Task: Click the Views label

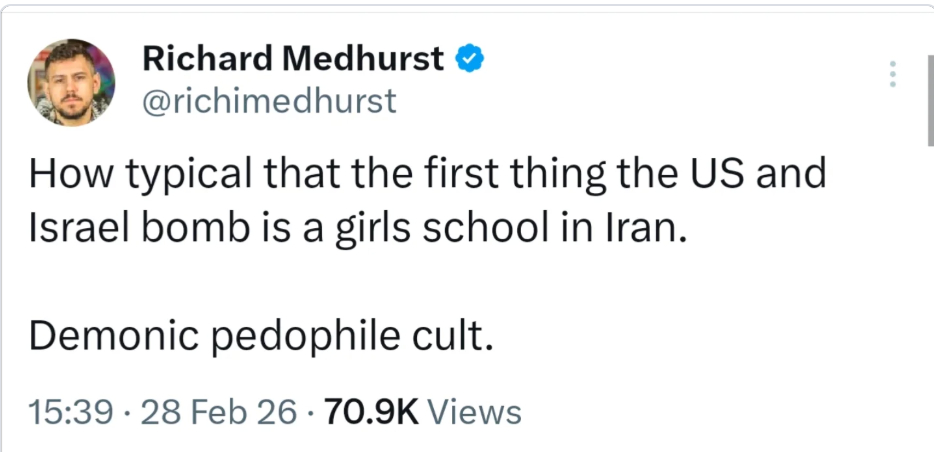Action: pyautogui.click(x=480, y=412)
